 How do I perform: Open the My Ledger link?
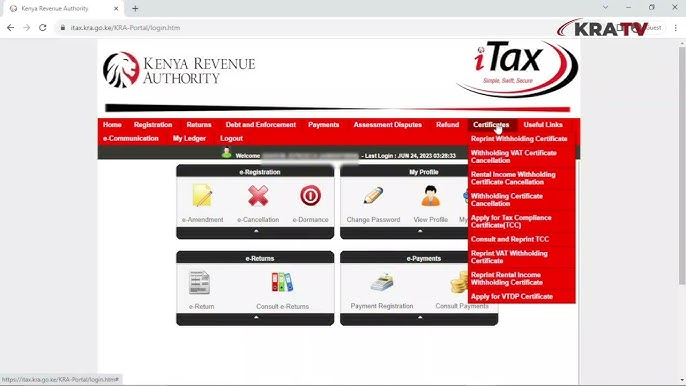[189, 138]
